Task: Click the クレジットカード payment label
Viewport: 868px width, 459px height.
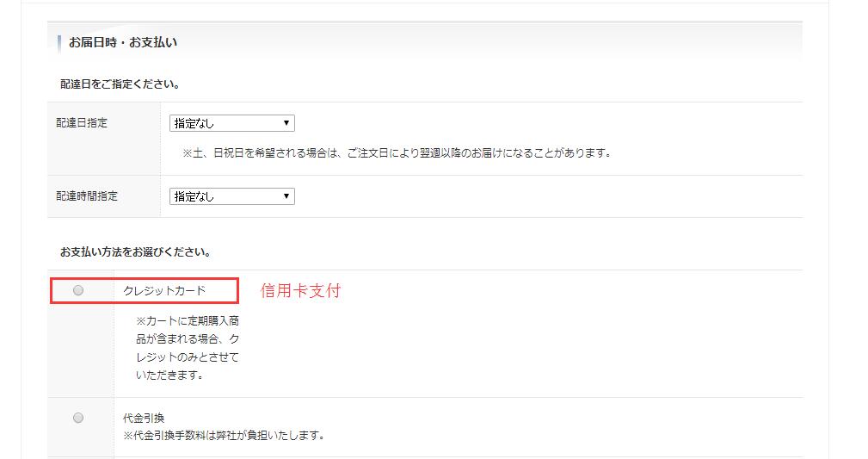Action: (164, 291)
